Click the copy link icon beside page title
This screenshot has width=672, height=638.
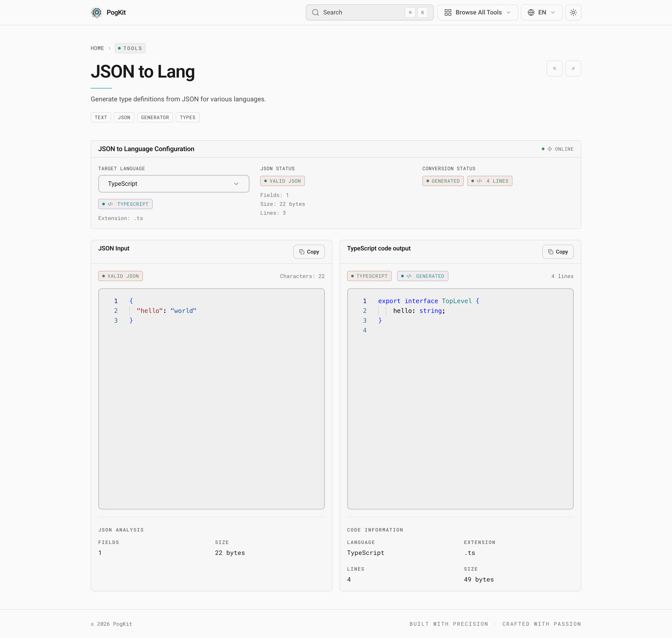(554, 68)
